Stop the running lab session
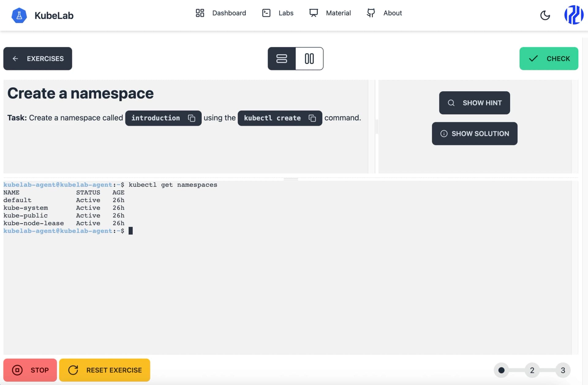Screen dimensions: 588x385 30,370
